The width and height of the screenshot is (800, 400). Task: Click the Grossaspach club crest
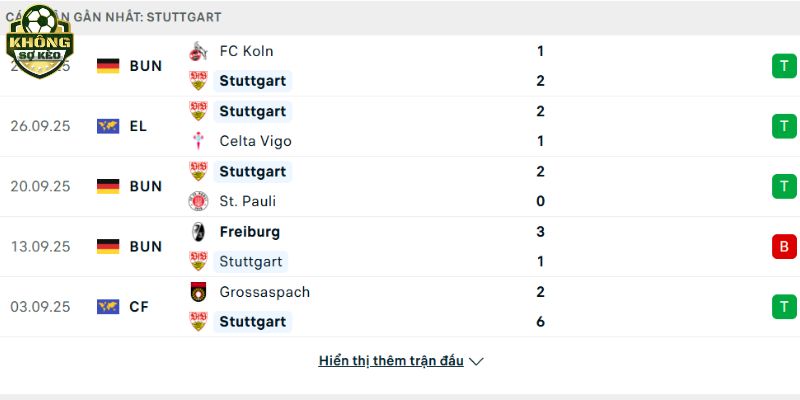[x=198, y=292]
